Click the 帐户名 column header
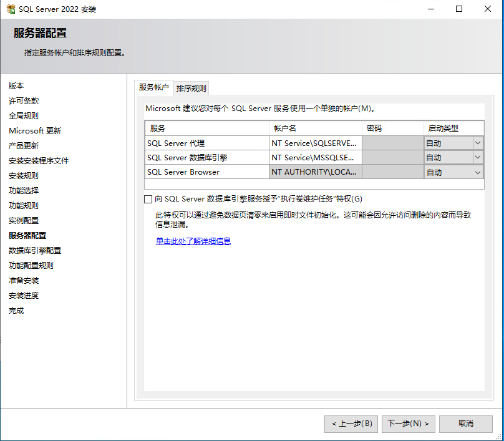 coord(316,128)
